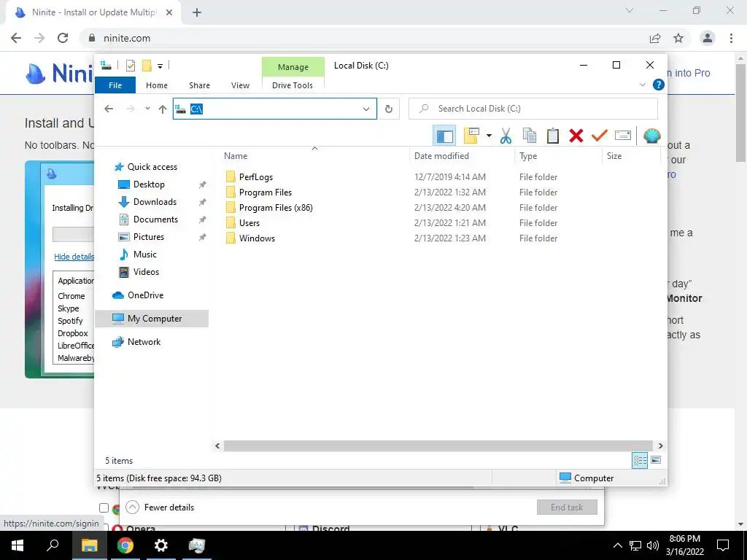Viewport: 747px width, 560px height.
Task: Click the Chrome share page icon
Action: point(655,38)
